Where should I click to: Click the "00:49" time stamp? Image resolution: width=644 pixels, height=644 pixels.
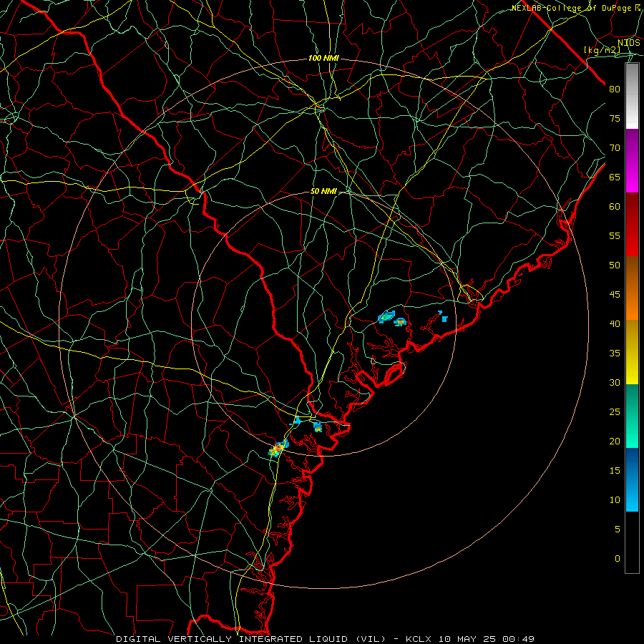click(x=519, y=639)
